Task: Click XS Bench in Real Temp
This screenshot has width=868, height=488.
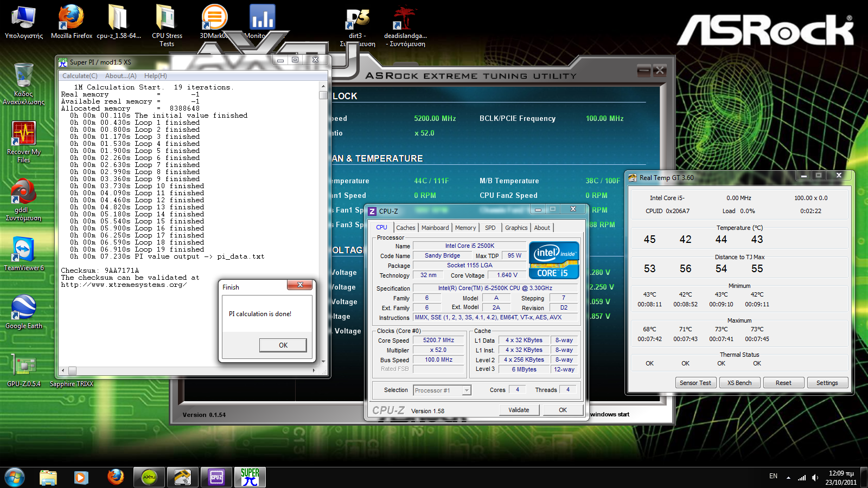Action: coord(739,383)
